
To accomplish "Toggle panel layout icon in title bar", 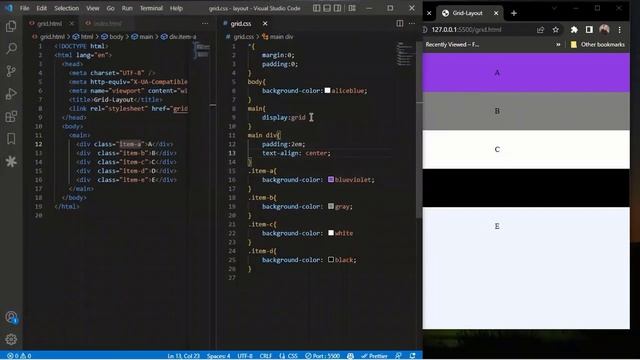I will click(327, 8).
